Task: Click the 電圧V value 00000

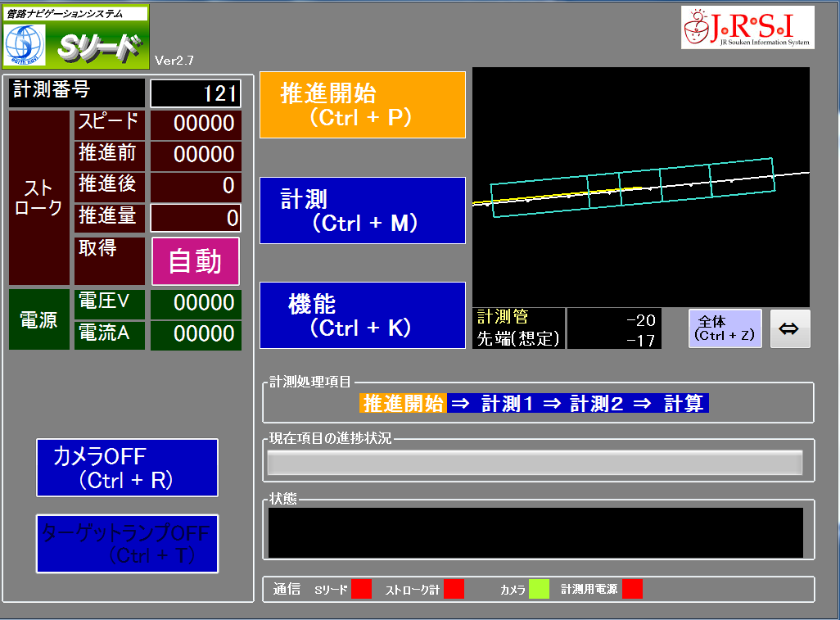Action: coord(196,303)
